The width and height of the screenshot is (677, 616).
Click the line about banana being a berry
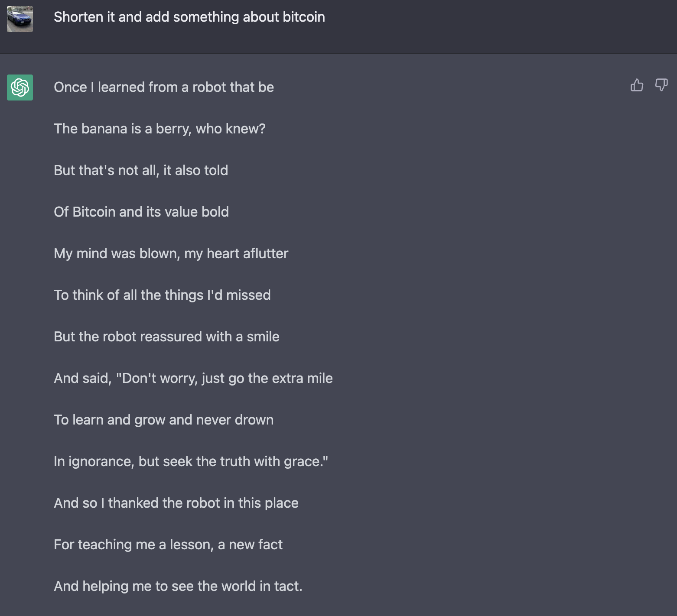click(159, 129)
